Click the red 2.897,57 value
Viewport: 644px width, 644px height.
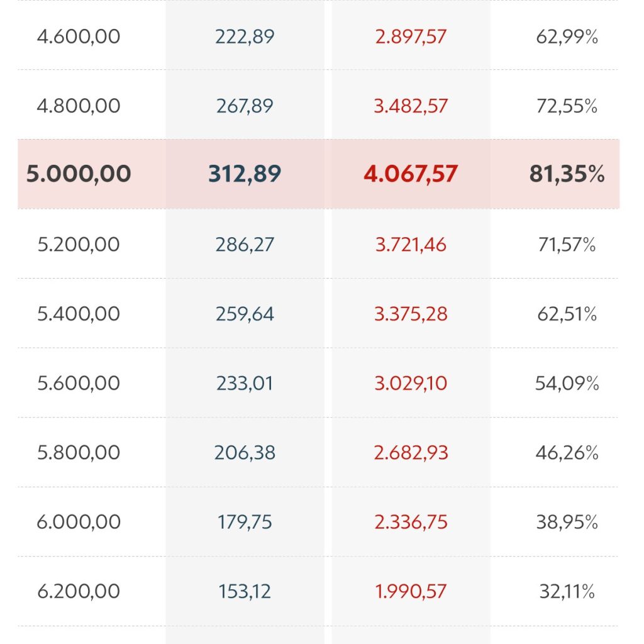click(411, 36)
